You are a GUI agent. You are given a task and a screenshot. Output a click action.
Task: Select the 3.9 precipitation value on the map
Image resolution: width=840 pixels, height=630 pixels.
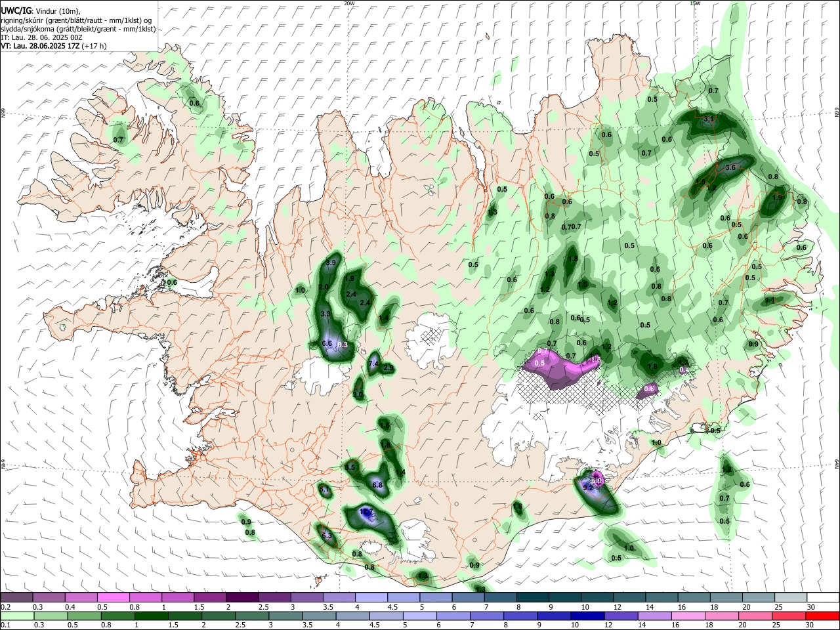pos(331,262)
